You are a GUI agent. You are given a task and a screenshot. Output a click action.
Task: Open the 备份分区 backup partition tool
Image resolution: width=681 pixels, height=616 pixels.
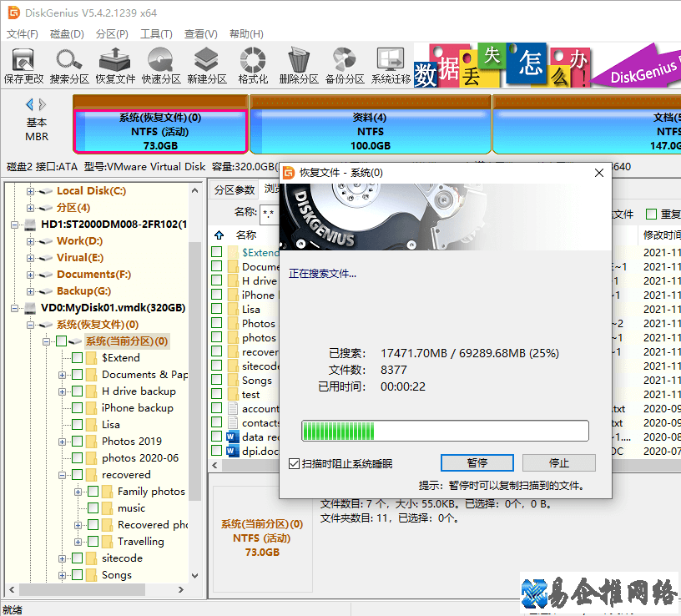point(345,65)
